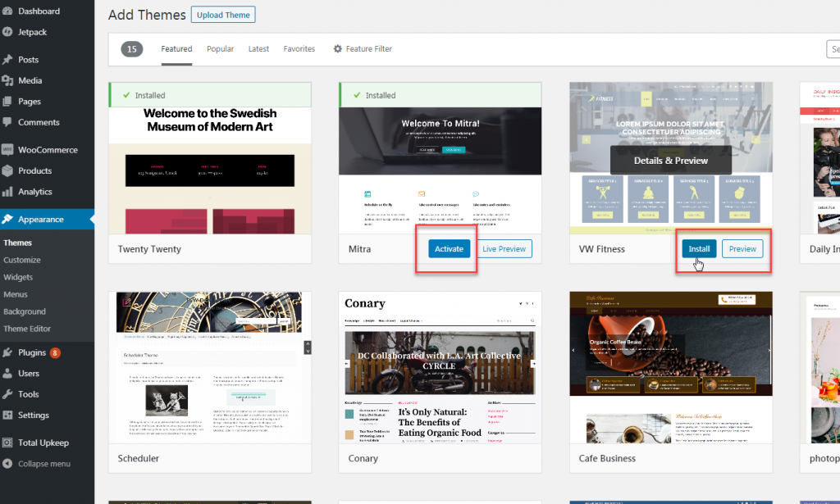The image size is (840, 504).
Task: Click Live Preview for Mitra
Action: 504,249
